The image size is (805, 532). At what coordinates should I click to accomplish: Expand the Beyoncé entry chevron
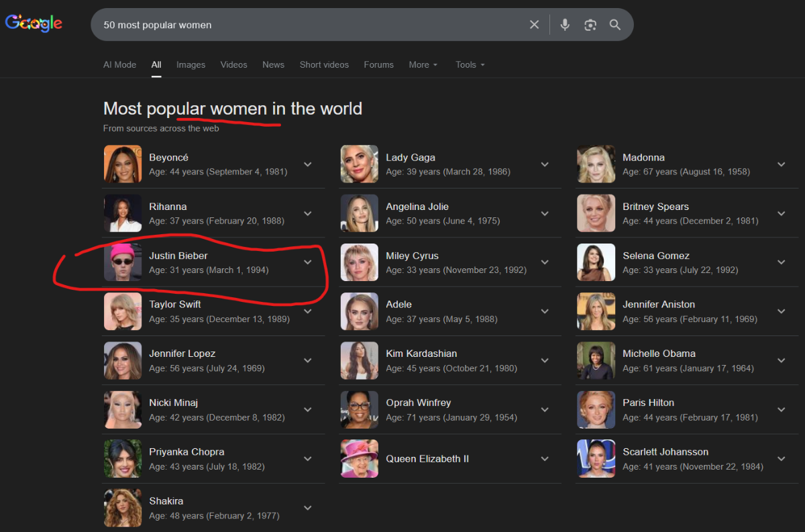(x=308, y=164)
